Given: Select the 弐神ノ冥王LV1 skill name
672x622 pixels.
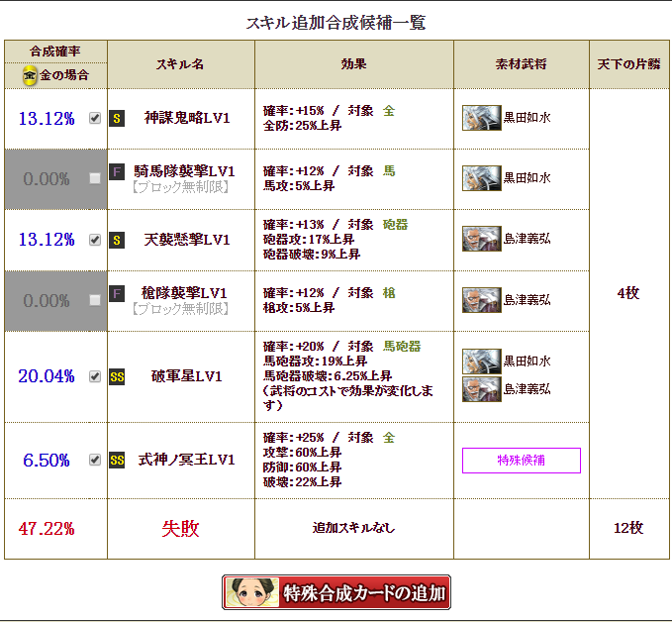Looking at the screenshot, I should [186, 460].
